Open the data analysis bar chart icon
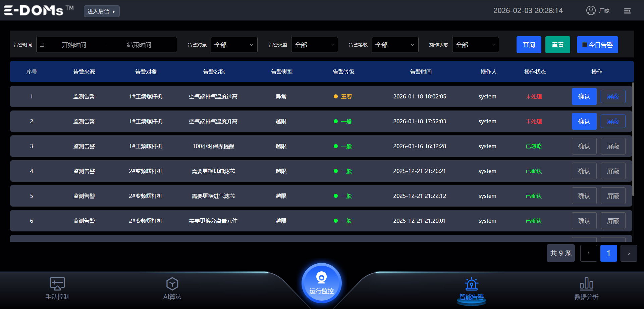 (586, 284)
